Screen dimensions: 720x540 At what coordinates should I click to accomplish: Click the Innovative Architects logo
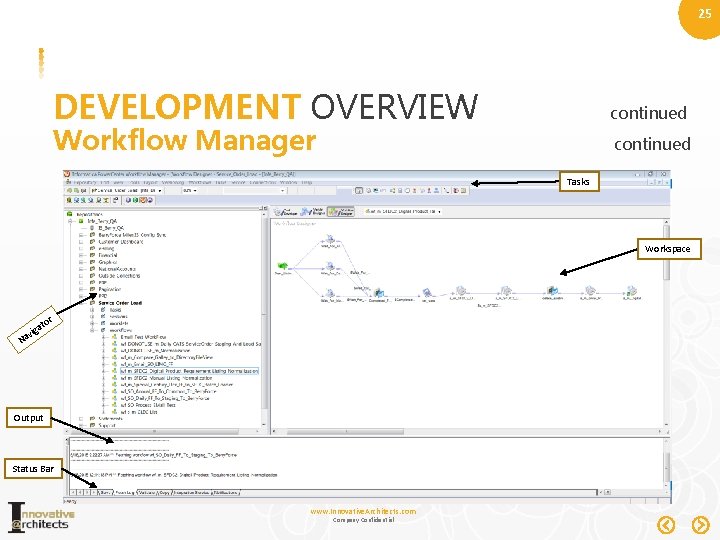pyautogui.click(x=41, y=518)
